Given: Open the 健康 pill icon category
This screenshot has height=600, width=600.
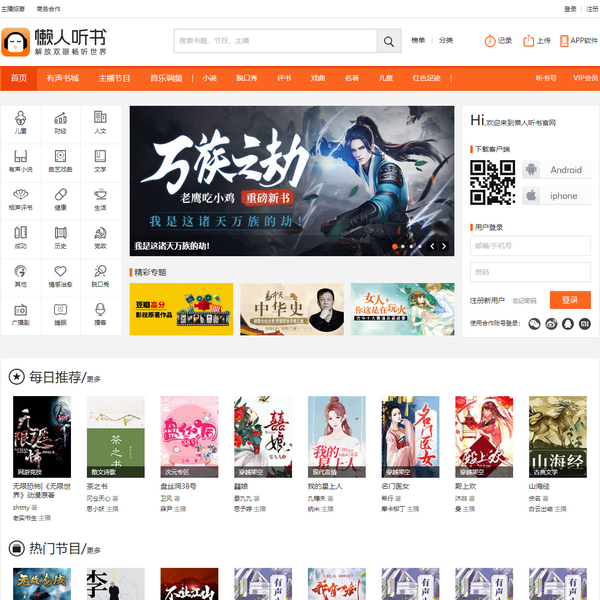Looking at the screenshot, I should [x=60, y=199].
